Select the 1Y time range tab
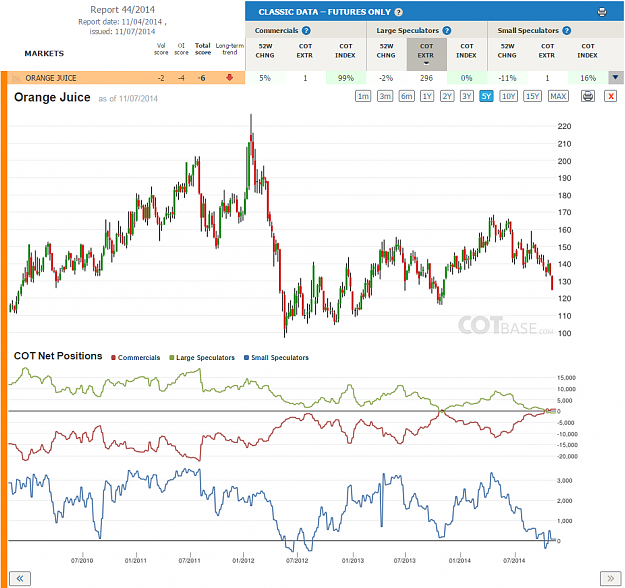 coord(427,96)
